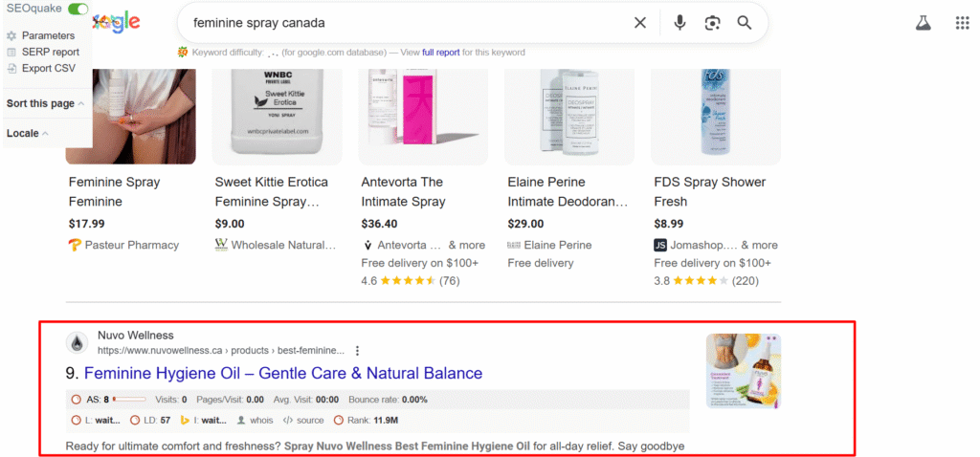This screenshot has width=980, height=457.
Task: Click the Nuvo Wellness result thumbnail image
Action: click(x=743, y=370)
